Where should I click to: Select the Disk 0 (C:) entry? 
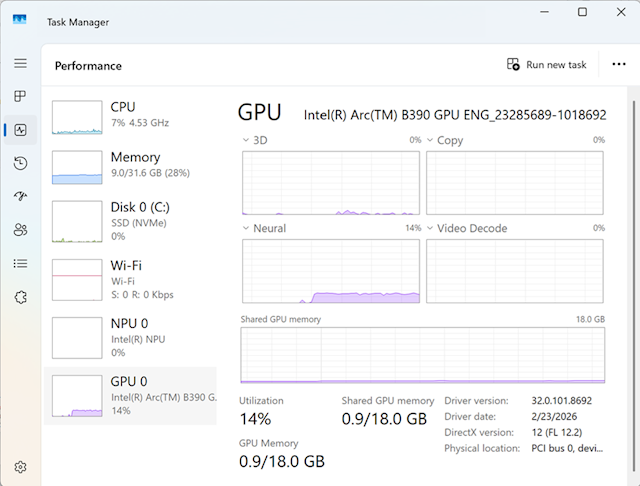click(130, 222)
